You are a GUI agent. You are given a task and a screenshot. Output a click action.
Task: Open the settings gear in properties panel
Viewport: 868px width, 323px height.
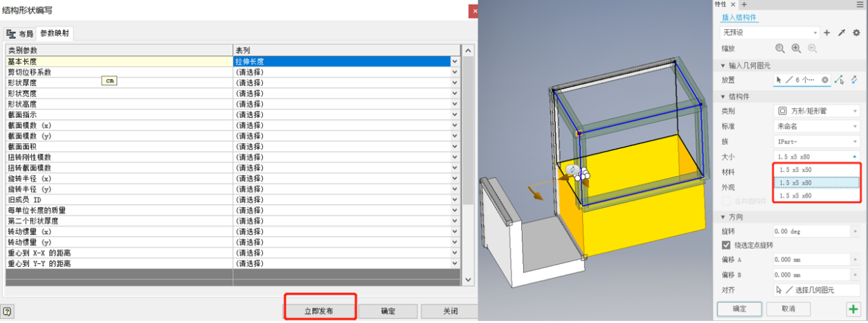(x=856, y=33)
